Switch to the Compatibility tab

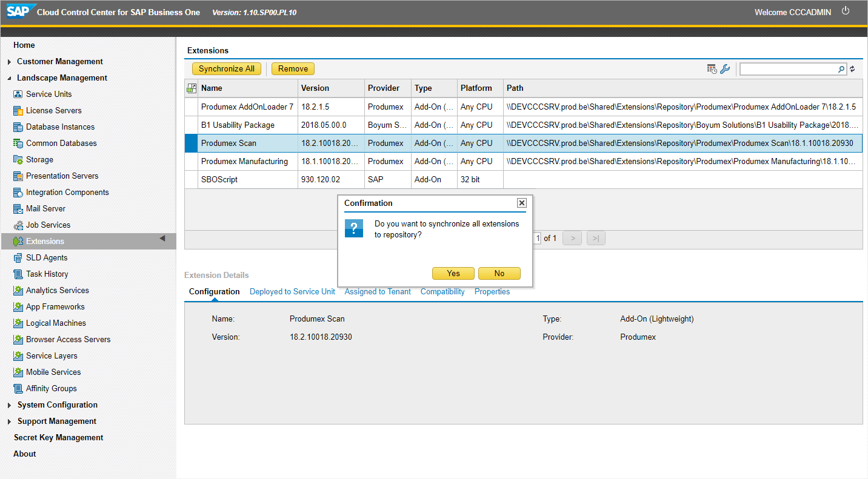[x=442, y=292]
